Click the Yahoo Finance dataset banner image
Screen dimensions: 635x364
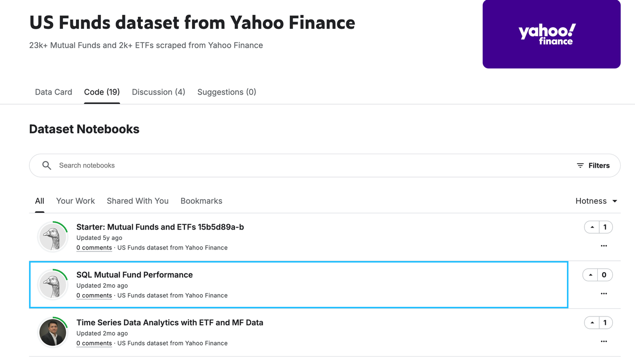point(551,34)
